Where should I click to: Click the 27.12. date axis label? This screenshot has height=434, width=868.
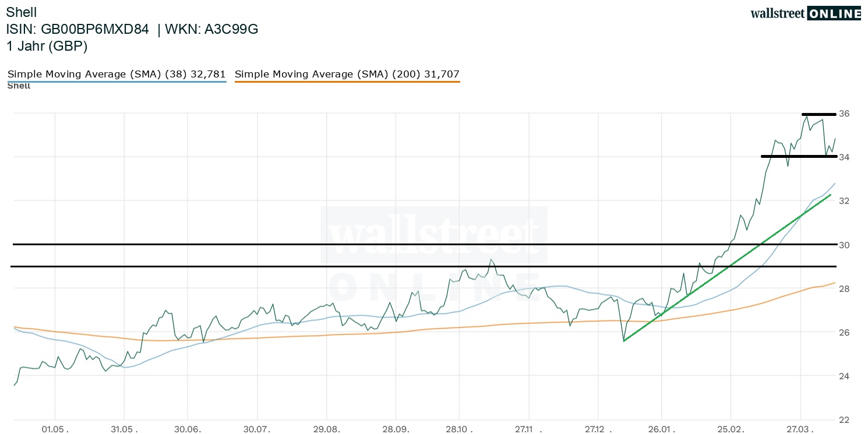[x=596, y=429]
